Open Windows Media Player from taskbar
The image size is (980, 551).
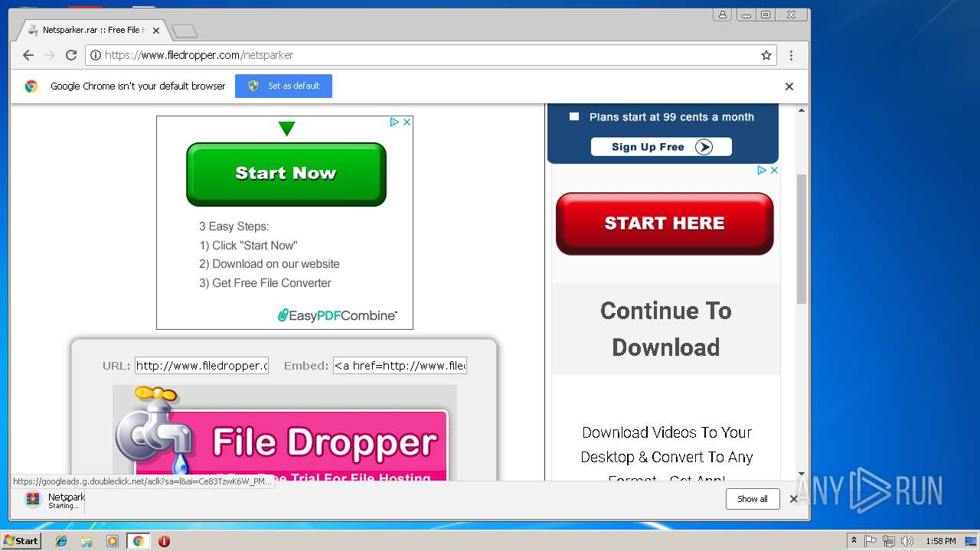[113, 541]
